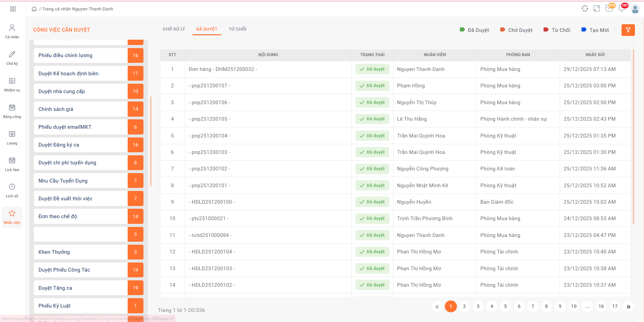Go to page 5 of results

505,307
